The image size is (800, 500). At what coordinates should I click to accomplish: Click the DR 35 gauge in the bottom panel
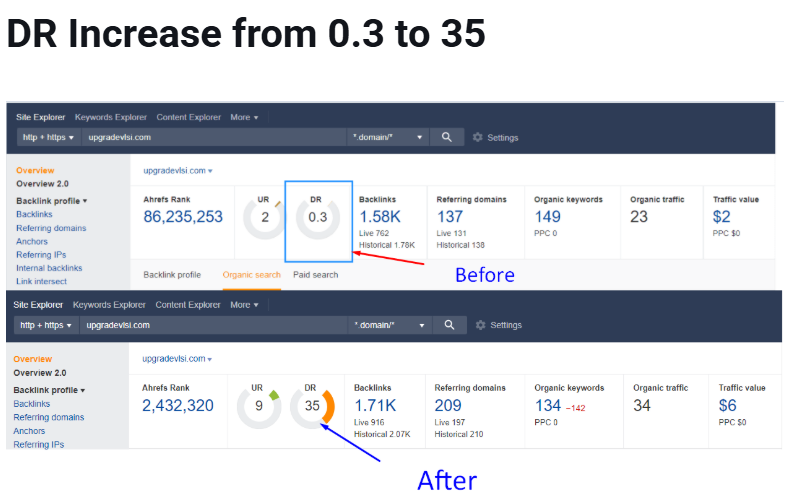[312, 406]
